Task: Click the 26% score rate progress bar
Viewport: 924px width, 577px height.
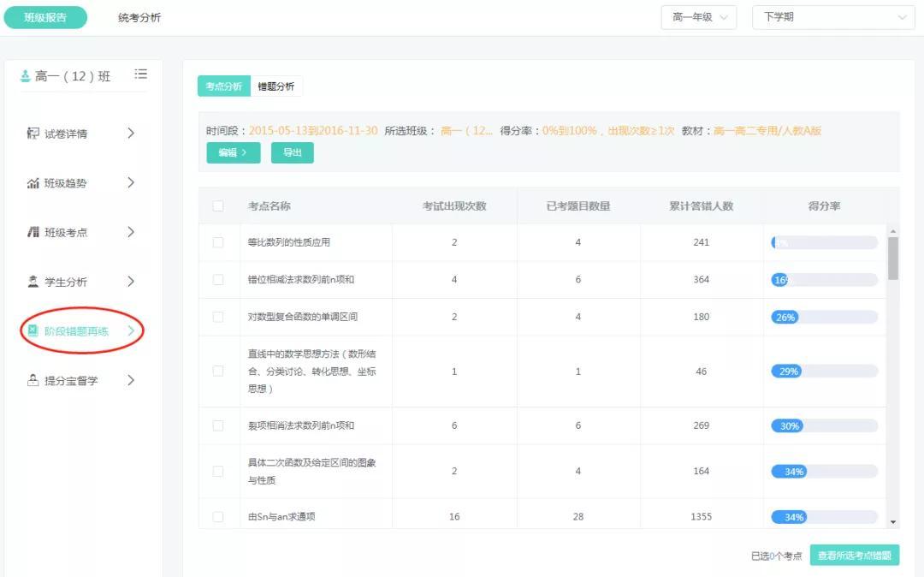Action: pyautogui.click(x=824, y=317)
